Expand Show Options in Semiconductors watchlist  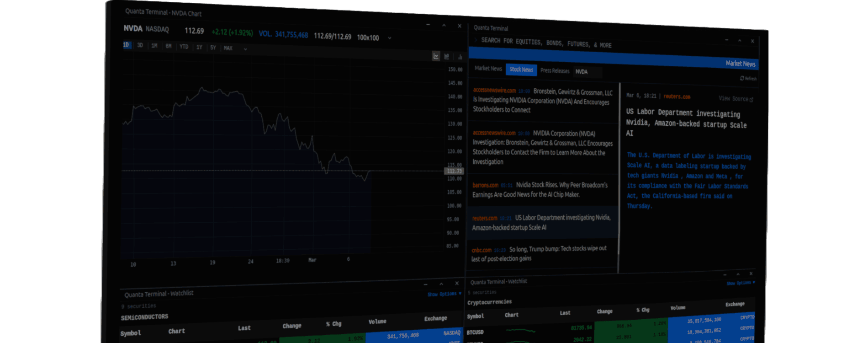[445, 294]
